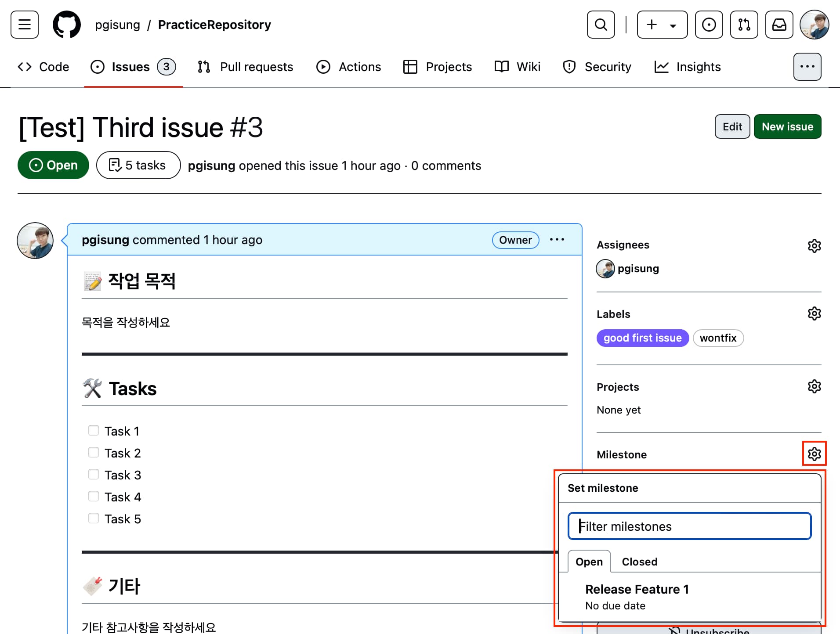Click the good first issue label

643,338
